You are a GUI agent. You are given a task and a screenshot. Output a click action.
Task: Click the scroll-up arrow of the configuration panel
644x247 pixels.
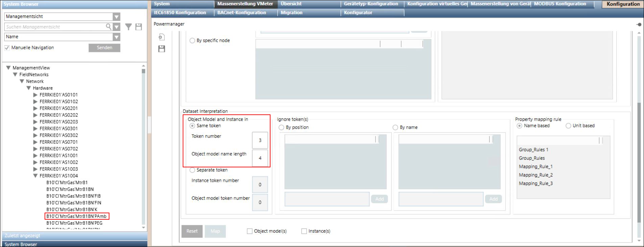coord(639,33)
